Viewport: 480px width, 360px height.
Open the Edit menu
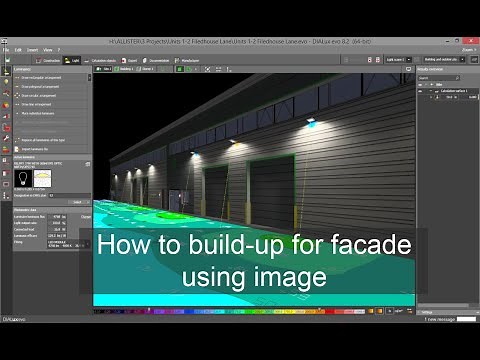click(18, 50)
